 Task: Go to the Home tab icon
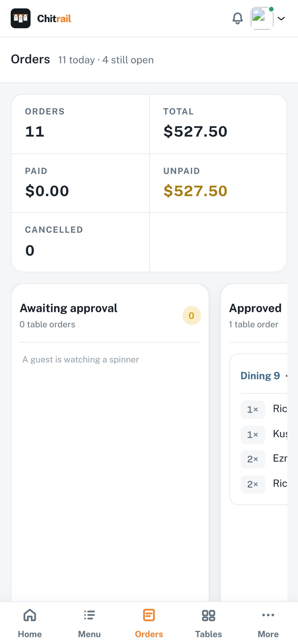click(x=30, y=615)
